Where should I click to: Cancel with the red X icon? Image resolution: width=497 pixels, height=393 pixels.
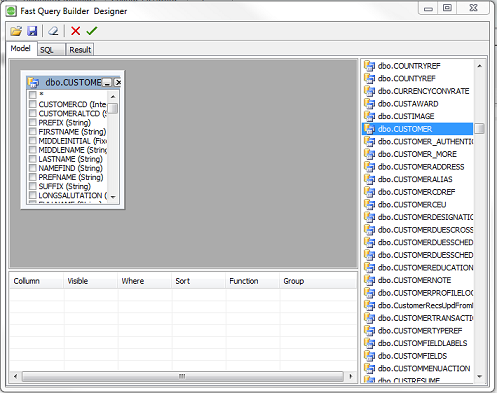tap(76, 31)
